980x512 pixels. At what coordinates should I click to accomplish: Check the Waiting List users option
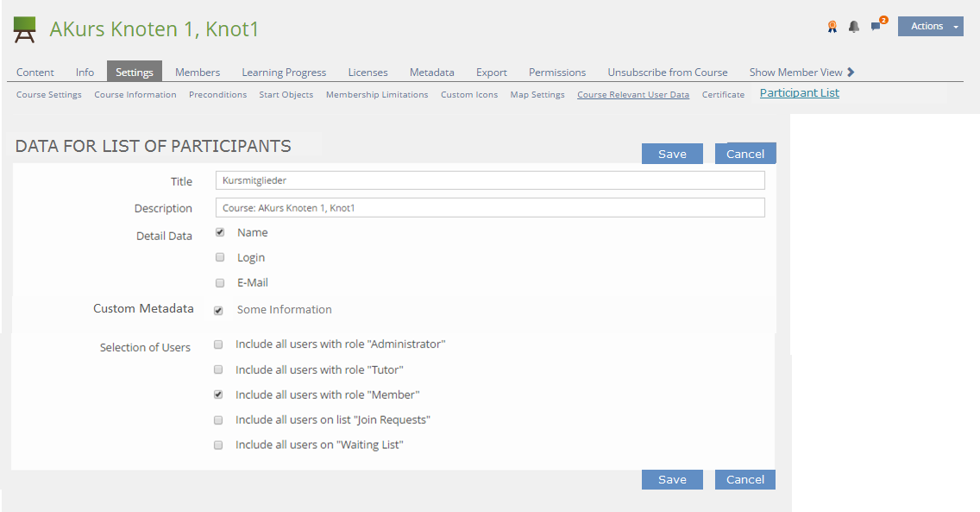[x=218, y=445]
